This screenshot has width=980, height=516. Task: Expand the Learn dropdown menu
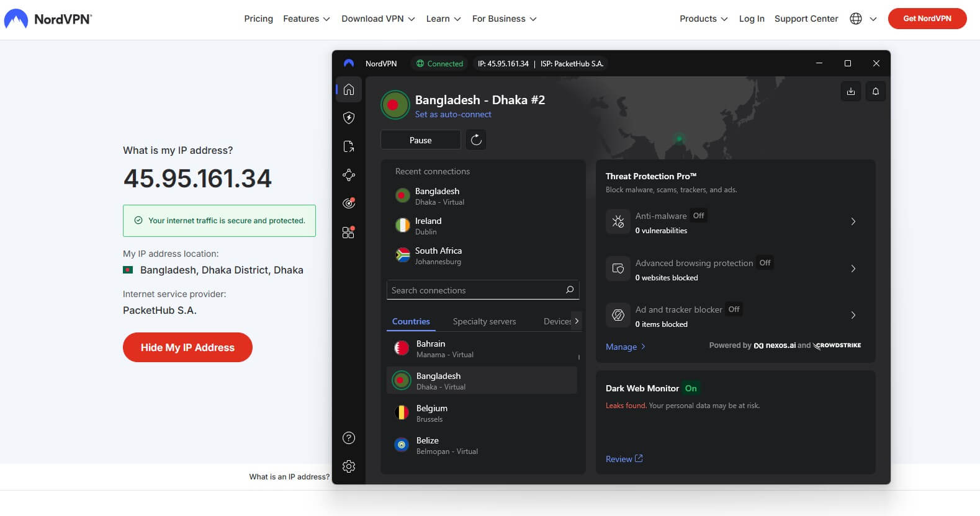pos(443,19)
